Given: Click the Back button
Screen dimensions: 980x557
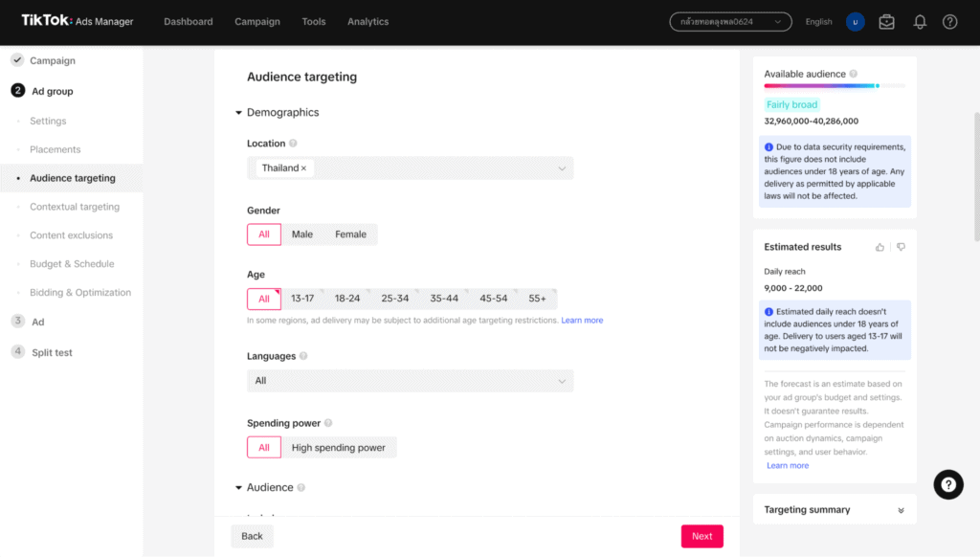Looking at the screenshot, I should pyautogui.click(x=252, y=536).
